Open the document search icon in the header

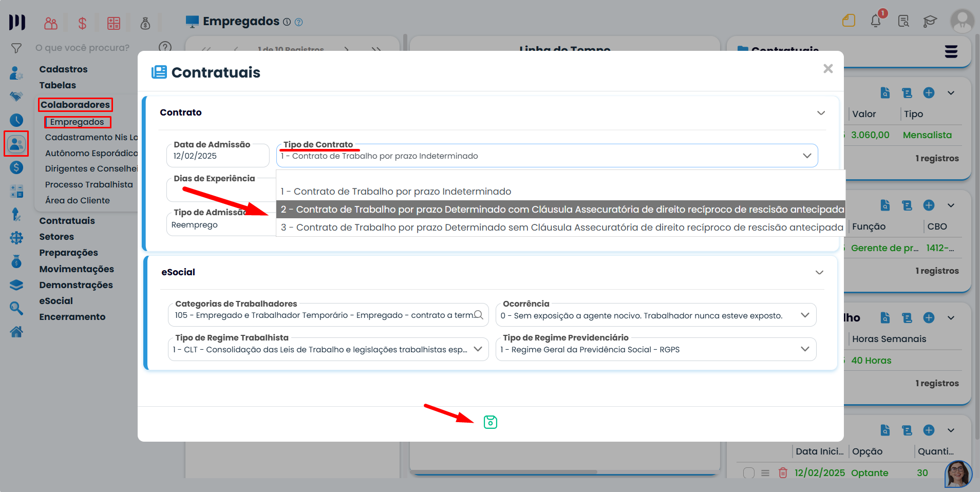click(x=903, y=21)
